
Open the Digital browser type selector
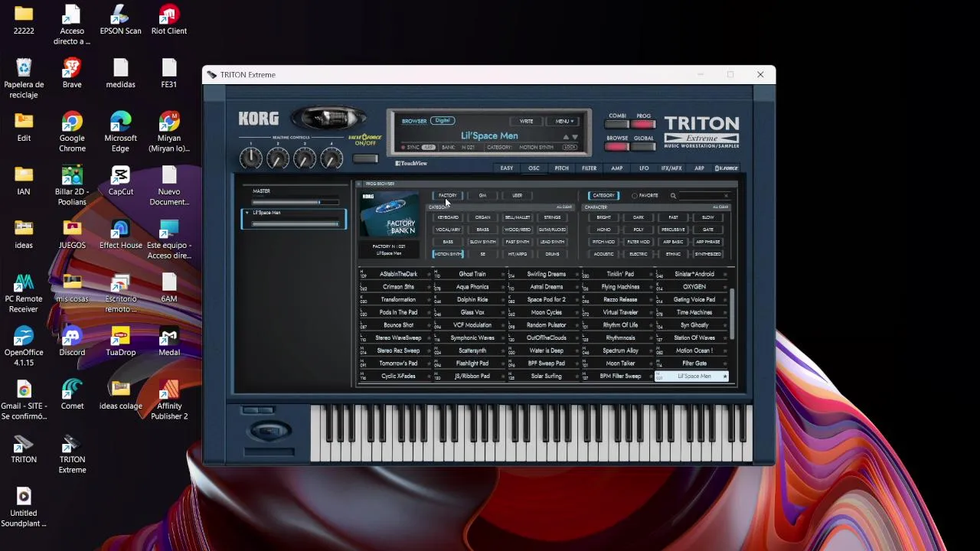point(443,121)
